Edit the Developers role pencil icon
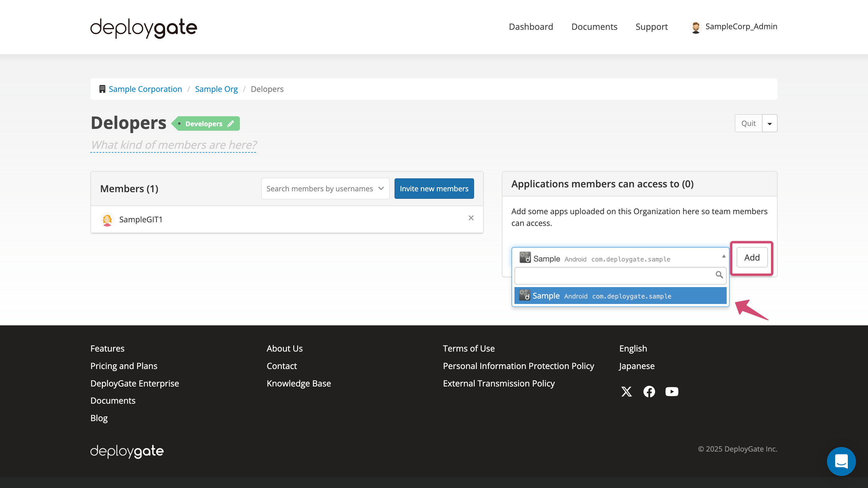The height and width of the screenshot is (488, 868). coord(231,124)
